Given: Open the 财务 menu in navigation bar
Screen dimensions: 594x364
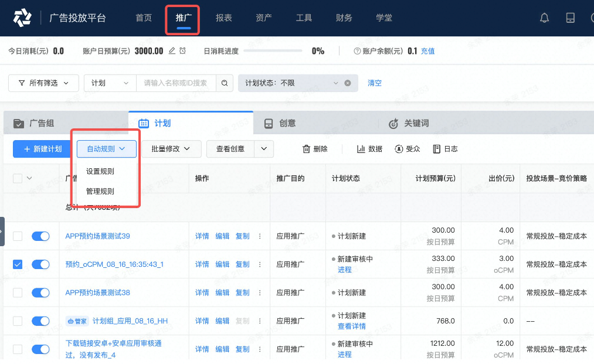Looking at the screenshot, I should coord(344,18).
